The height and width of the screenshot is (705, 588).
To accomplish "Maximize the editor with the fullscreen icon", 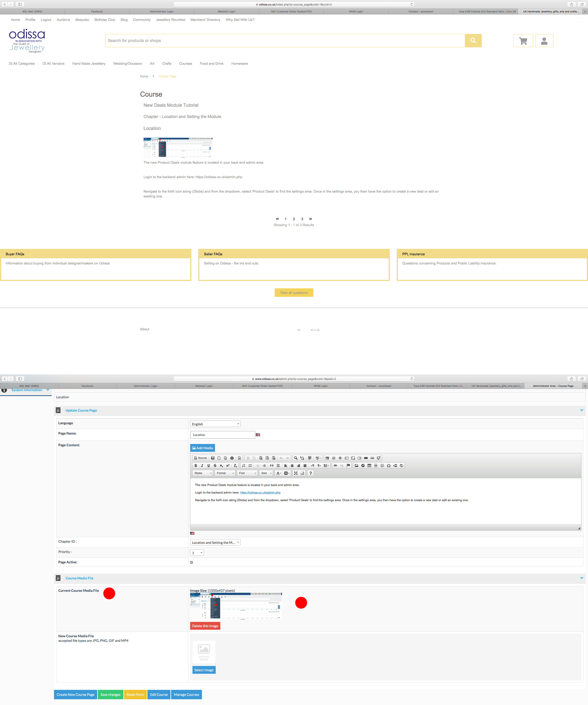I will click(x=296, y=473).
